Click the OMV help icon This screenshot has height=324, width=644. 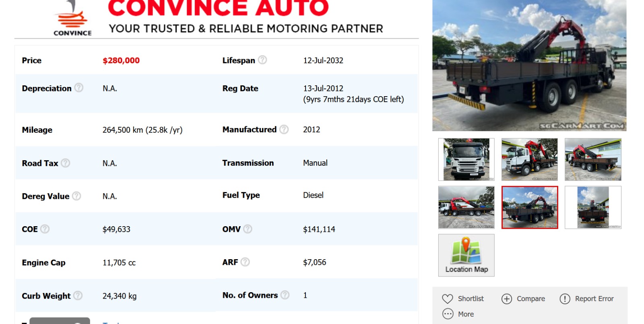pos(248,229)
